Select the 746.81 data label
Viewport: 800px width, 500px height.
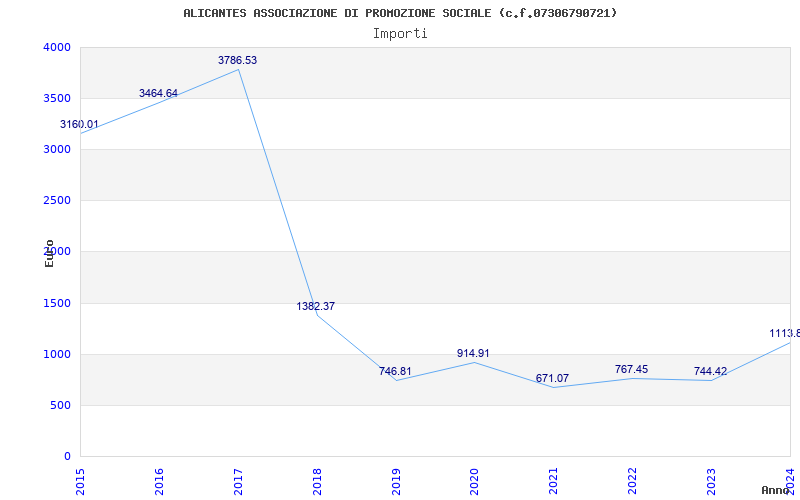(x=395, y=371)
